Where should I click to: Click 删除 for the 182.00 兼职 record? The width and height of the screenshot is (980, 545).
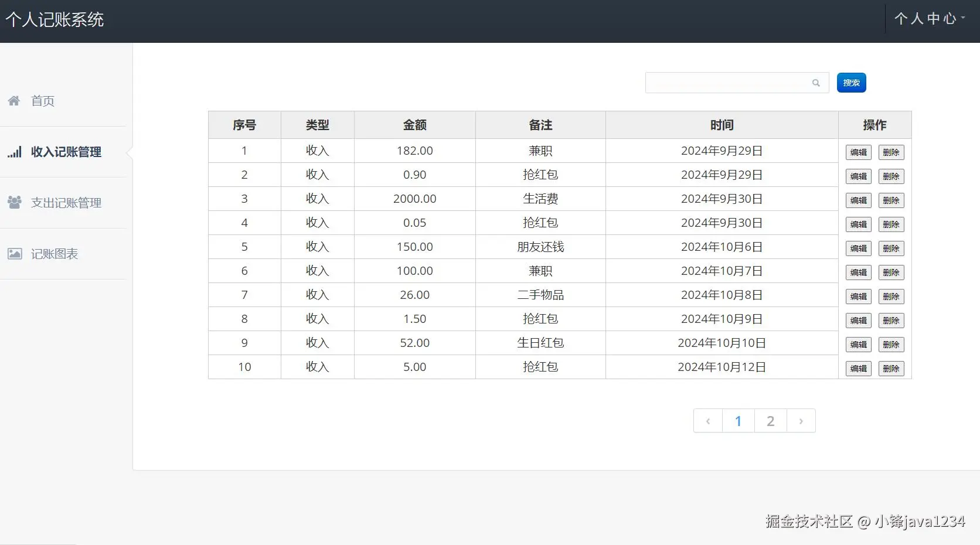click(891, 152)
